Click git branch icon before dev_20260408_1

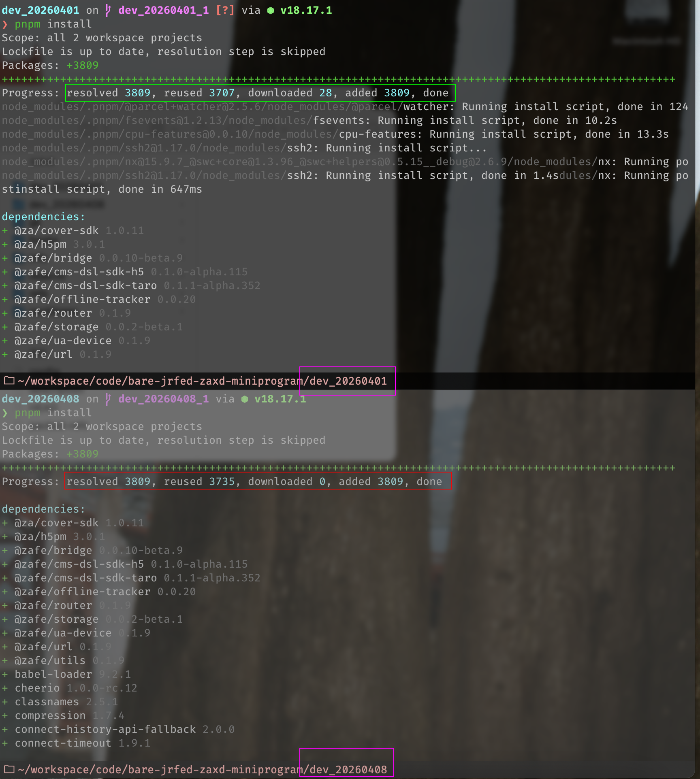point(108,399)
